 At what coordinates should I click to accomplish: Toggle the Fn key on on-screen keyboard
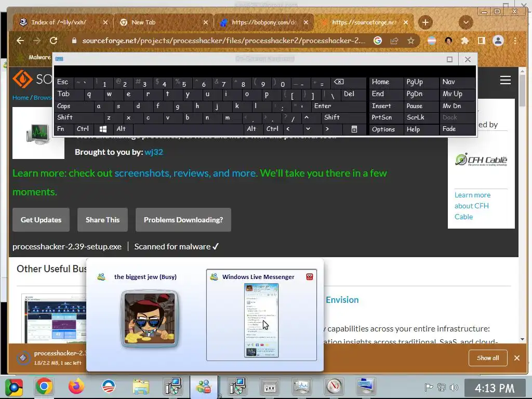tap(63, 129)
